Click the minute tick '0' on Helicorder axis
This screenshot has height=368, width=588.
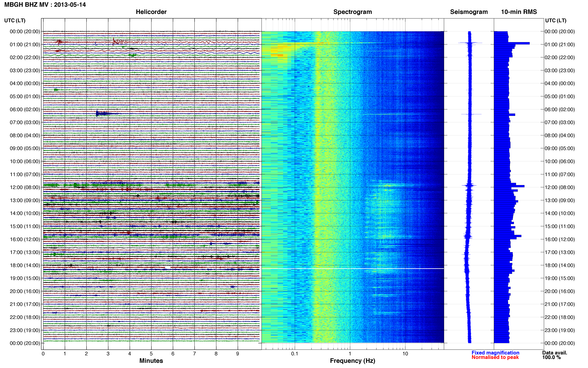[x=43, y=354]
